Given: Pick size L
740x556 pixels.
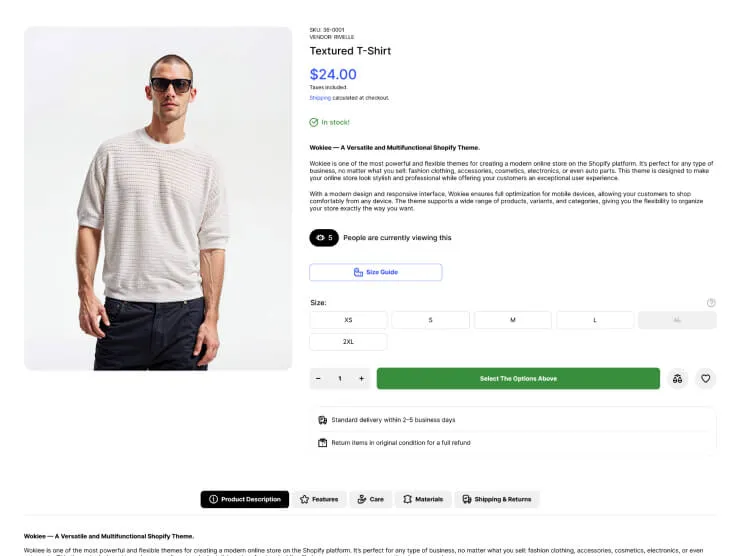Looking at the screenshot, I should (x=594, y=320).
